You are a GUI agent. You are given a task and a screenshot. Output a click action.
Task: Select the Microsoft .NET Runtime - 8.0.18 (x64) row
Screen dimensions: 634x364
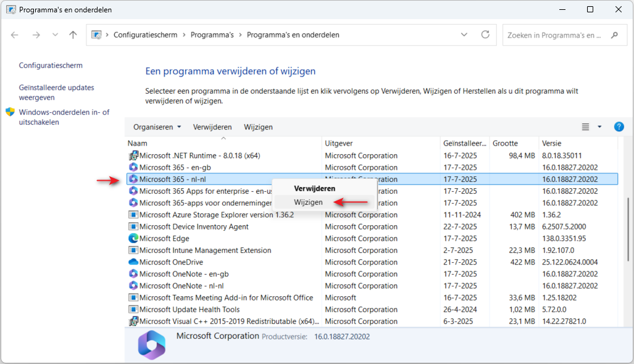coord(372,155)
